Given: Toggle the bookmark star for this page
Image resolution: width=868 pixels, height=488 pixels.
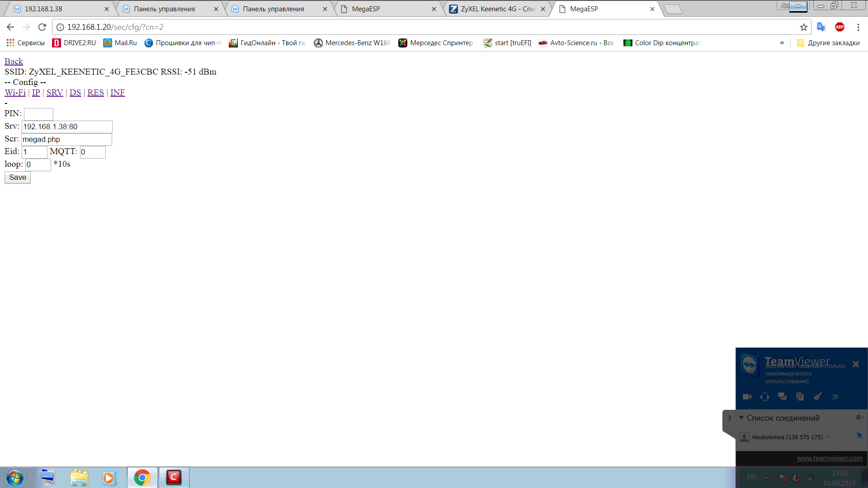Looking at the screenshot, I should 804,27.
